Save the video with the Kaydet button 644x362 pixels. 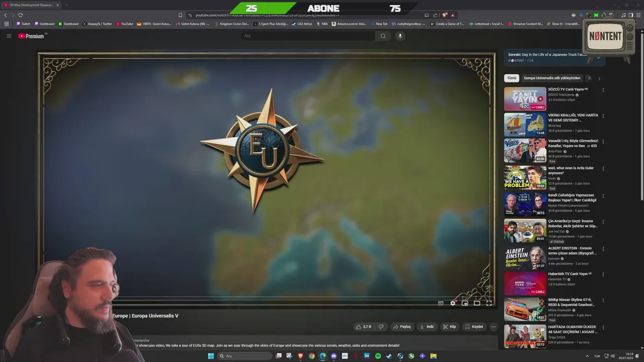474,327
